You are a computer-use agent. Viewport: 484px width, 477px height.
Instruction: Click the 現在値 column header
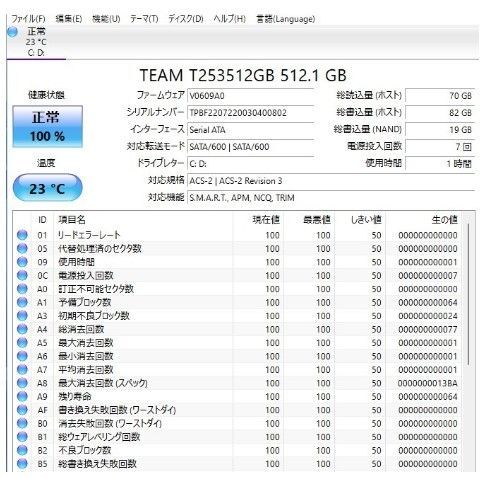(258, 220)
